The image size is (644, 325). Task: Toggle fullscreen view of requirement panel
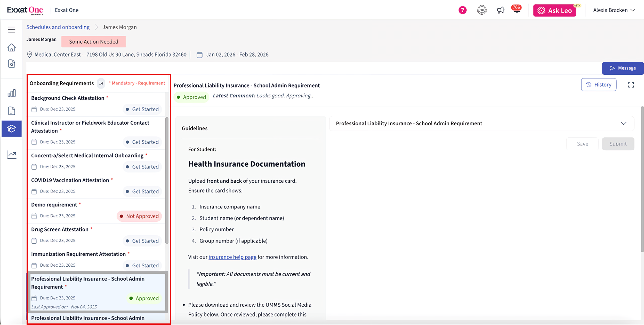(631, 85)
